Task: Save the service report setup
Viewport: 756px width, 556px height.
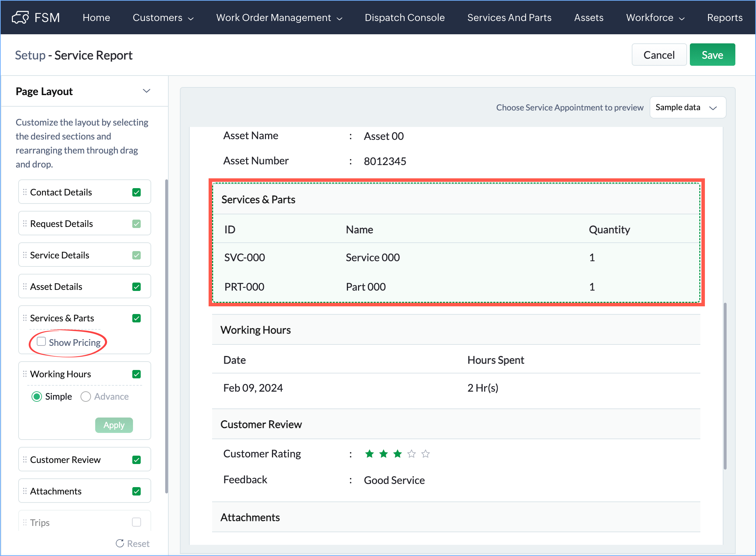Action: coord(712,55)
